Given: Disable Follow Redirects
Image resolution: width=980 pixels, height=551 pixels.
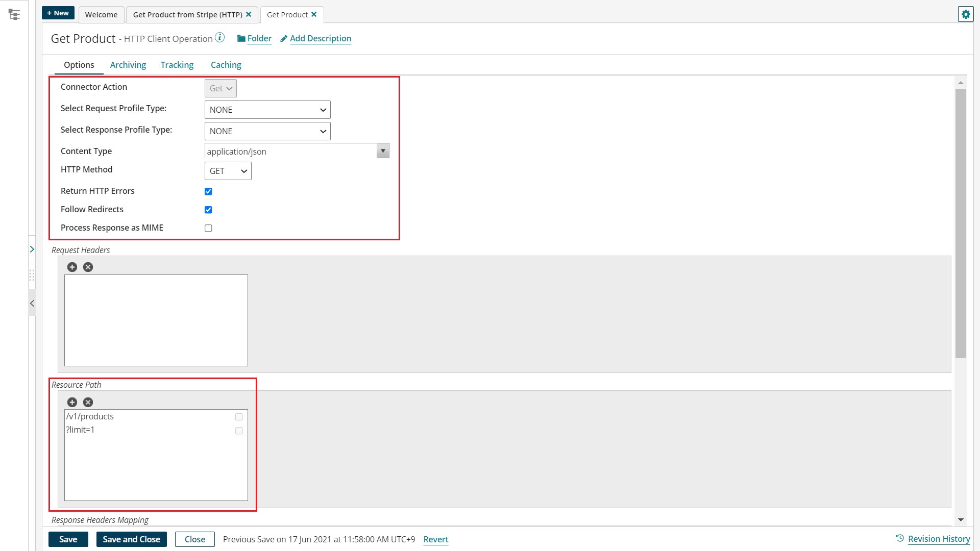Looking at the screenshot, I should pyautogui.click(x=208, y=209).
